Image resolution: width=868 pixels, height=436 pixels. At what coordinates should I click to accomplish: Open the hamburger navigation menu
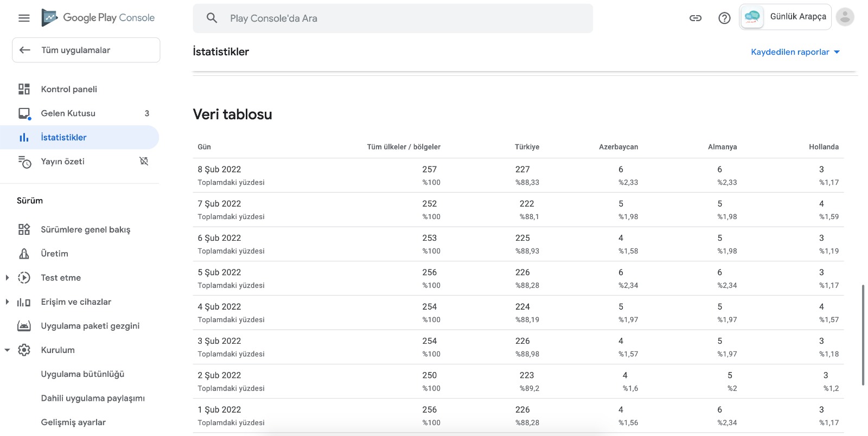tap(24, 18)
